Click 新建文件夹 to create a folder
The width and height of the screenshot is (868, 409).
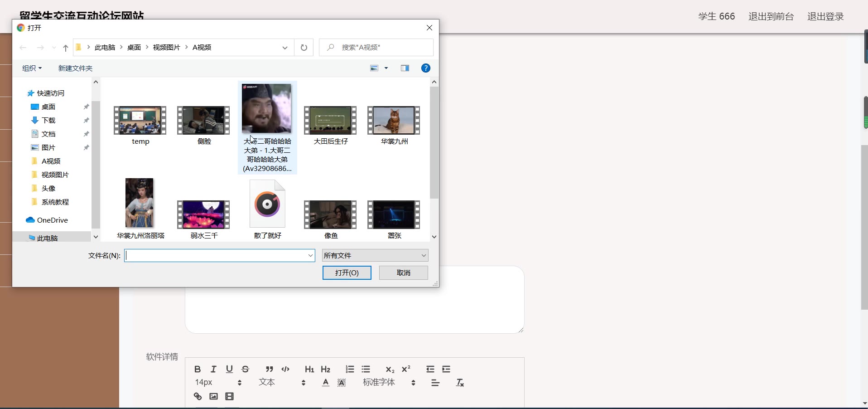point(75,68)
